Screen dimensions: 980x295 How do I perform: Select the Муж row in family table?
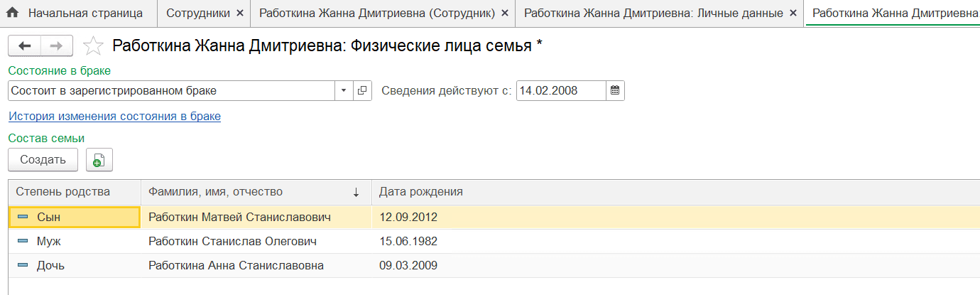(490, 242)
